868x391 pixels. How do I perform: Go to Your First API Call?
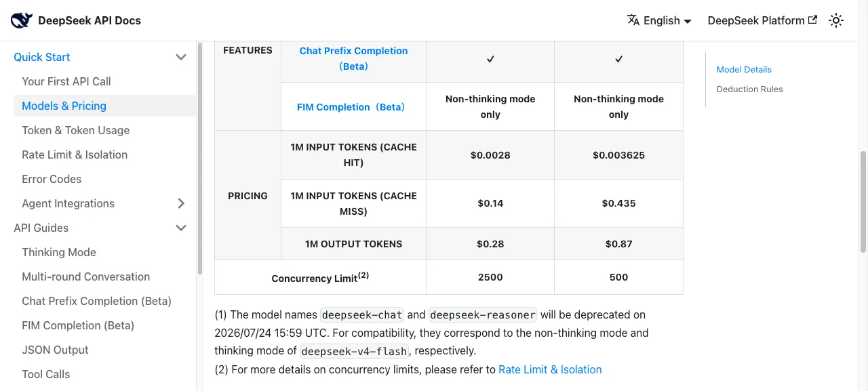pos(66,81)
